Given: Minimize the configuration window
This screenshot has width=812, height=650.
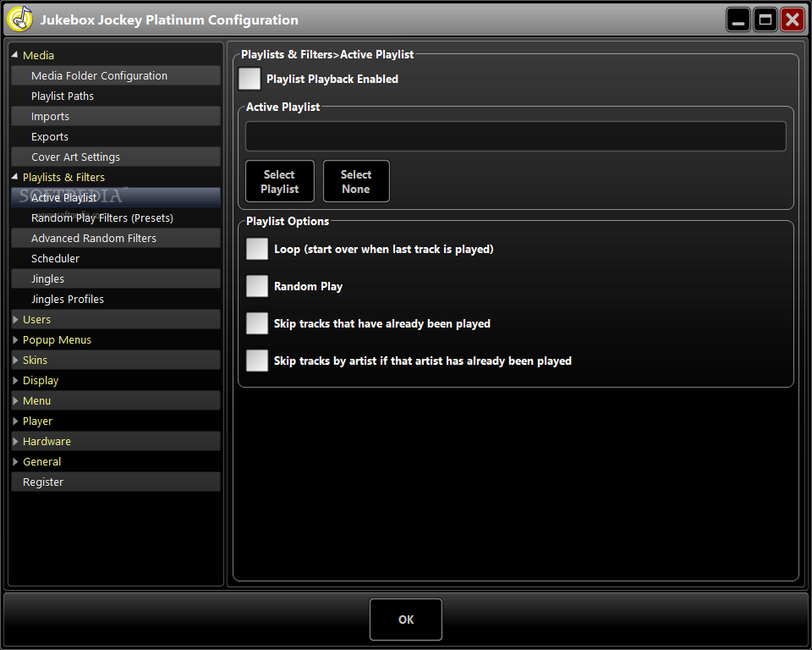Looking at the screenshot, I should pos(738,19).
